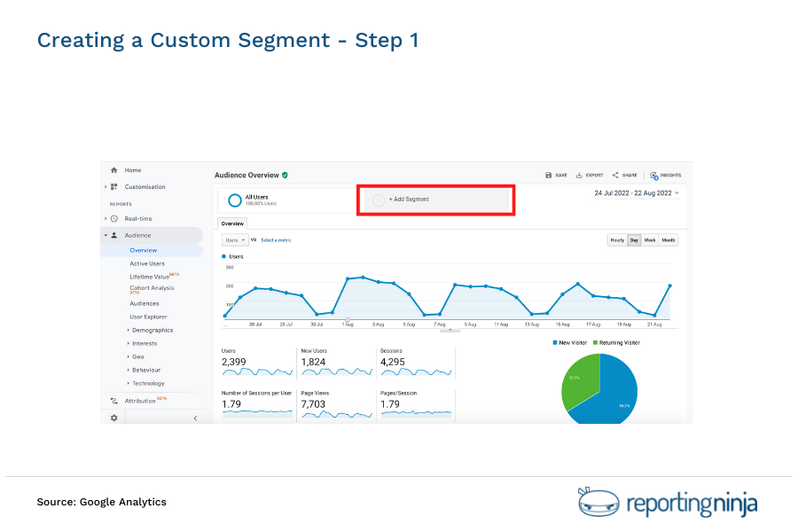798x532 pixels.
Task: Open the Customisation panel icon
Action: pyautogui.click(x=114, y=187)
